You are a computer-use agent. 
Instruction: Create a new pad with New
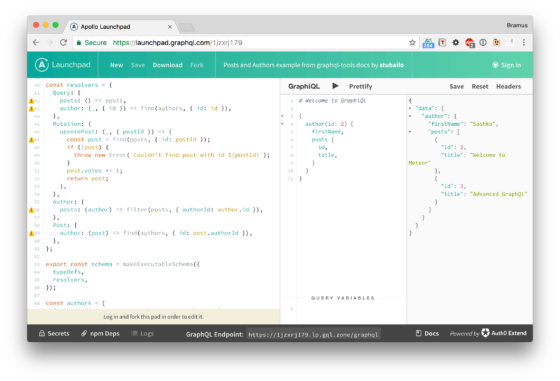(116, 65)
